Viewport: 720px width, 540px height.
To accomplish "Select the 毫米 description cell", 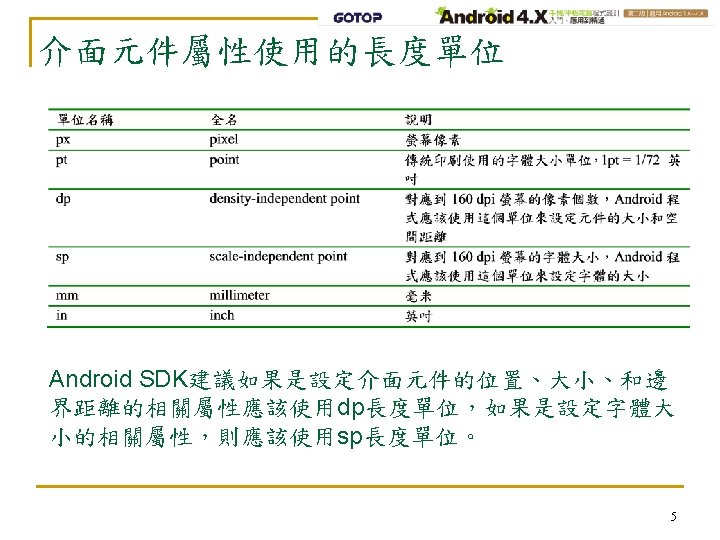I will [x=418, y=296].
